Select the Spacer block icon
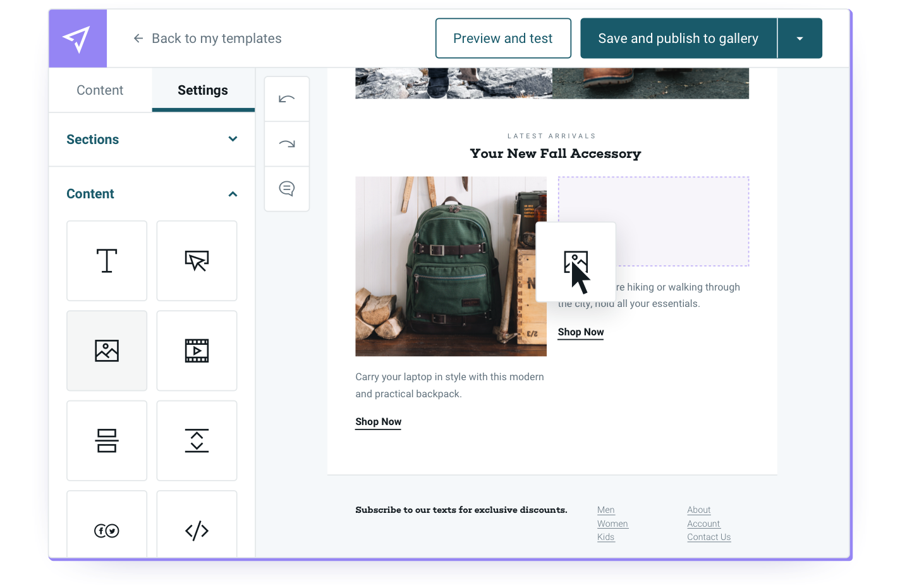 tap(197, 440)
